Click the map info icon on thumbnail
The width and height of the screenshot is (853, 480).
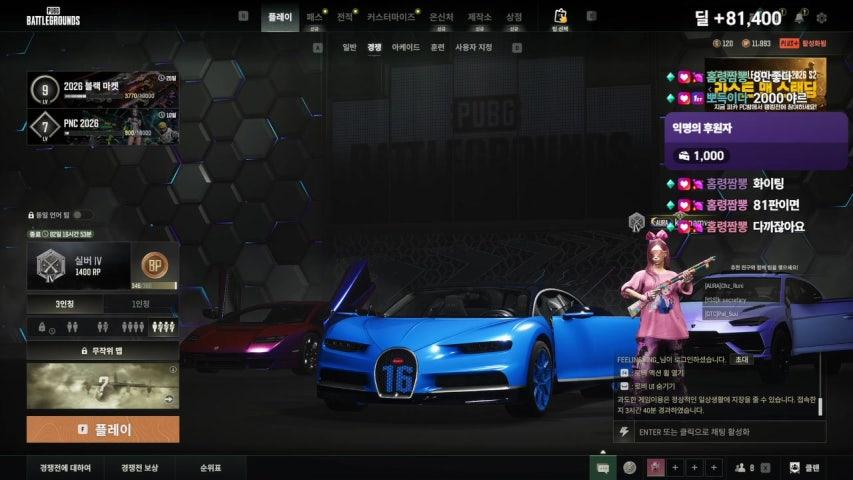[x=172, y=370]
